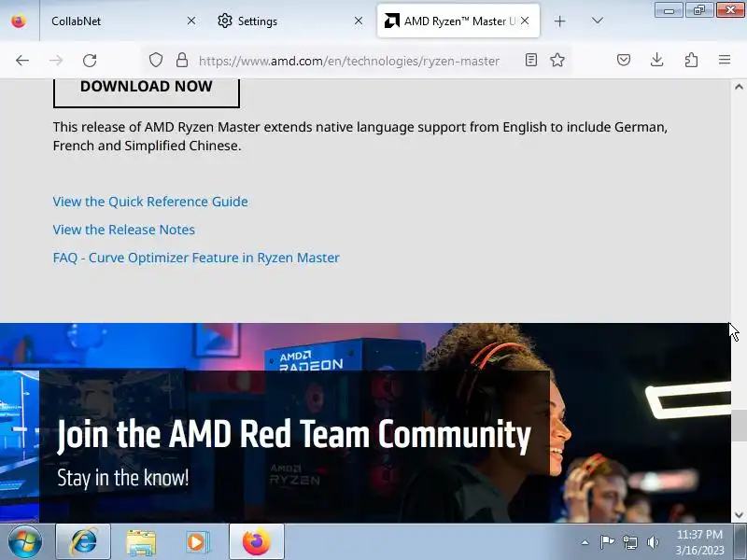Switch to the Settings tab
The height and width of the screenshot is (560, 747).
289,21
